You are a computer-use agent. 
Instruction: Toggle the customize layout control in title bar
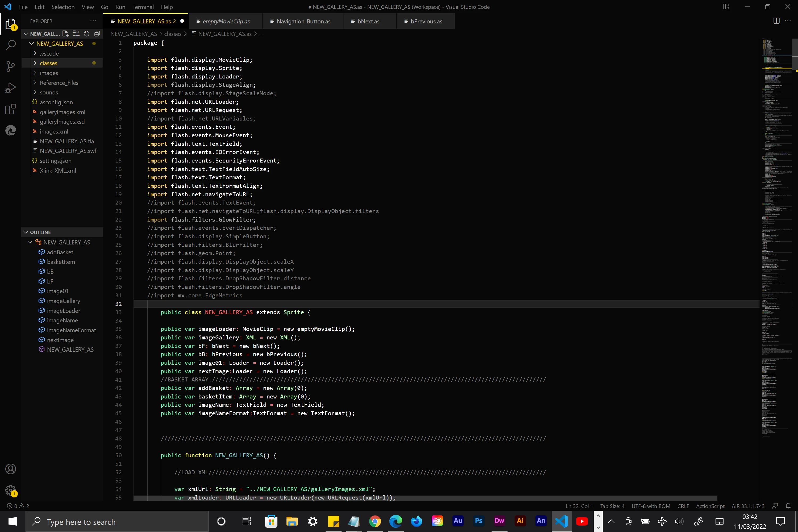click(x=726, y=7)
